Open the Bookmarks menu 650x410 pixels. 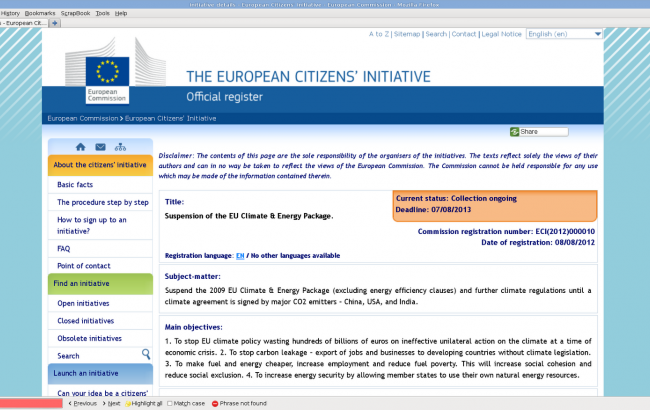click(40, 13)
